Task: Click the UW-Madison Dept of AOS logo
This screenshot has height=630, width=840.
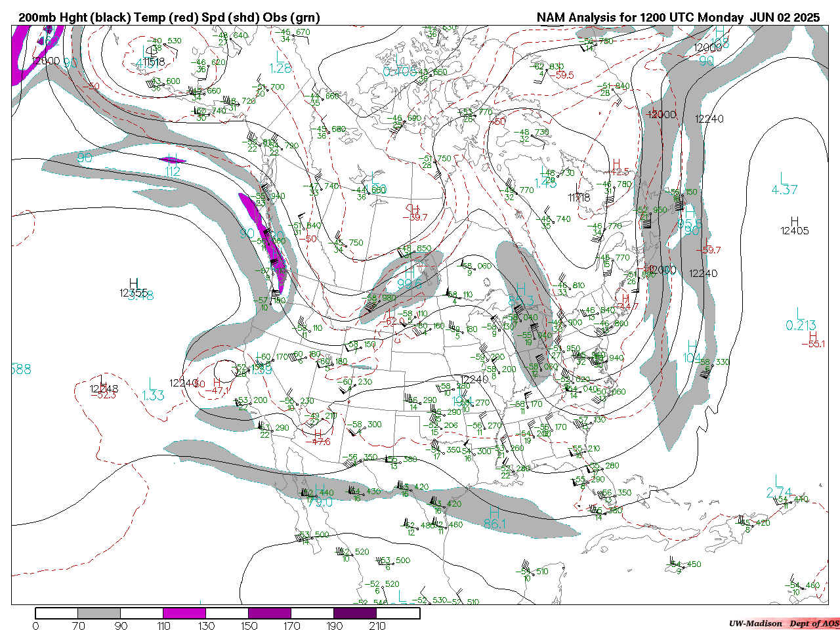Action: (784, 623)
